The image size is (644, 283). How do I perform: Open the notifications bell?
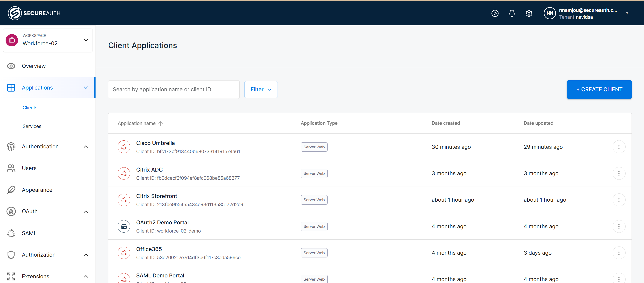coord(512,13)
